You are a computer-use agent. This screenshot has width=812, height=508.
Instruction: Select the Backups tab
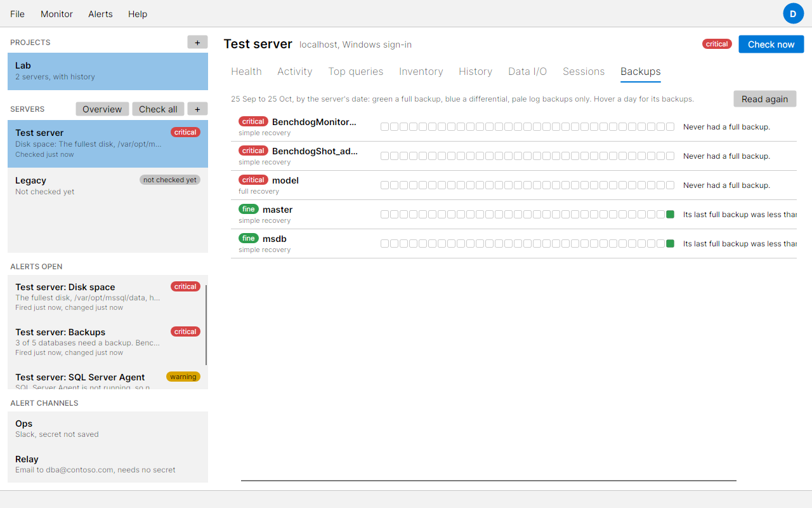click(x=641, y=72)
